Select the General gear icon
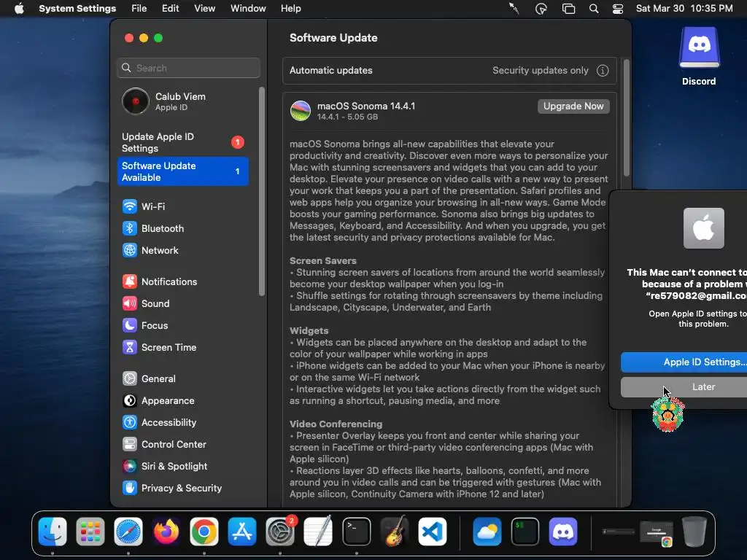This screenshot has width=747, height=560. (130, 378)
